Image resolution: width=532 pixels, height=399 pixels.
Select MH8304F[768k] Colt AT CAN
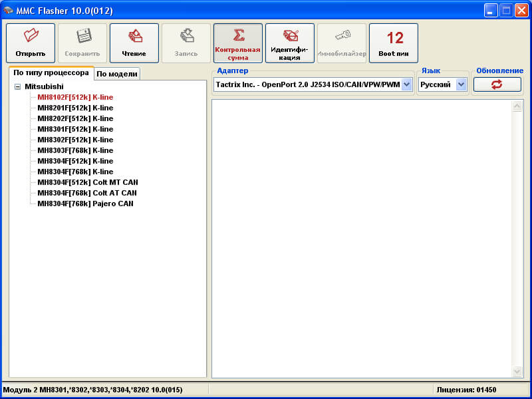[87, 193]
